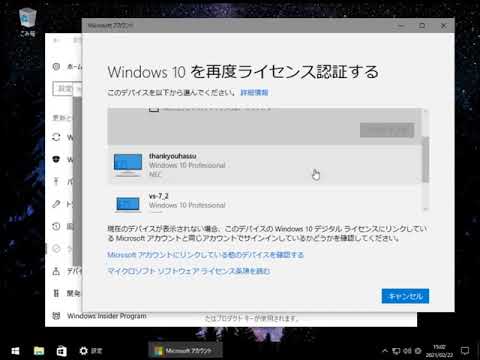Show hidden tray icons chevron

pyautogui.click(x=385, y=351)
